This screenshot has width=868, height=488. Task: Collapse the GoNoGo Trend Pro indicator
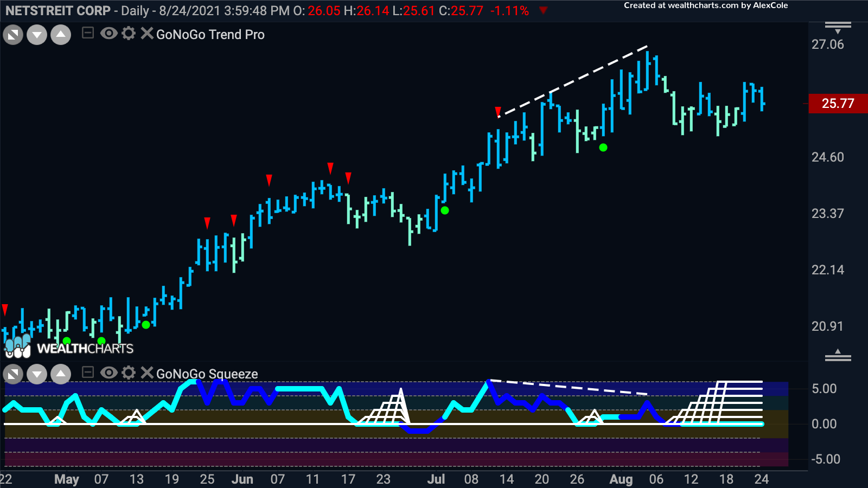87,34
